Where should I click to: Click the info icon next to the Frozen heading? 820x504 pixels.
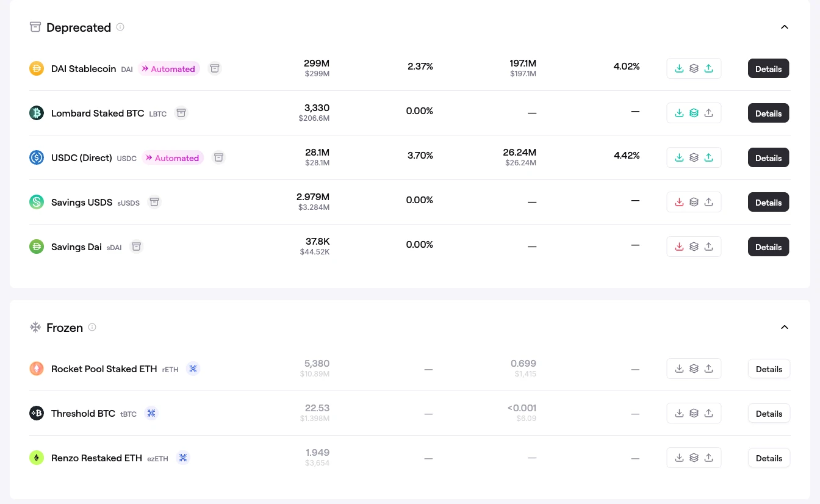pos(92,327)
